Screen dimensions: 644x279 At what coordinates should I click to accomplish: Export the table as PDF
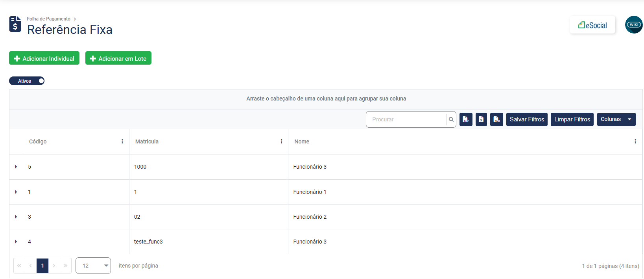(x=466, y=119)
